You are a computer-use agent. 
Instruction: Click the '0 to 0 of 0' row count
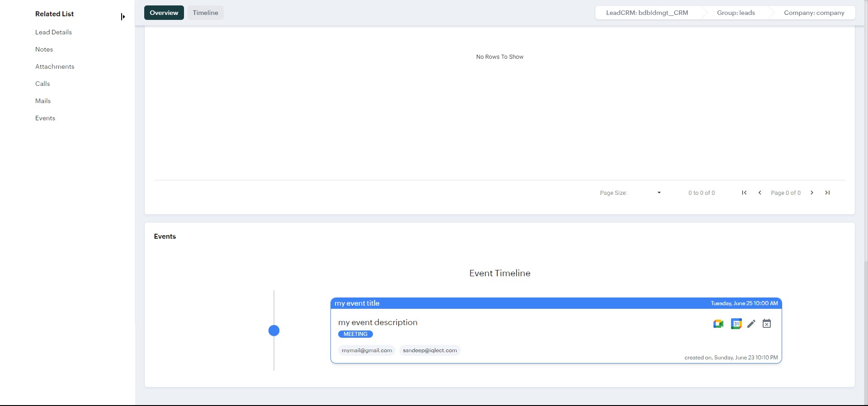pyautogui.click(x=702, y=193)
